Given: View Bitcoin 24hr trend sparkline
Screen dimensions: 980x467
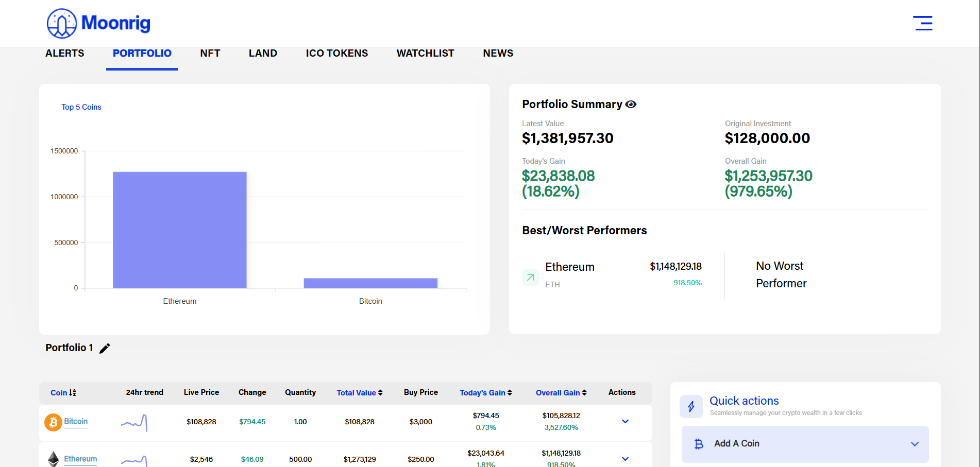Looking at the screenshot, I should 134,422.
